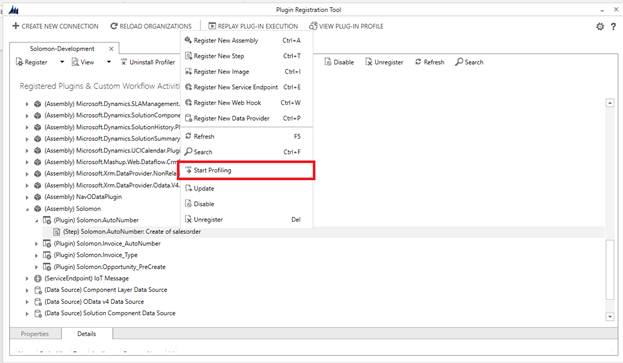
Task: Choose Register New Step menu item
Action: click(246, 56)
